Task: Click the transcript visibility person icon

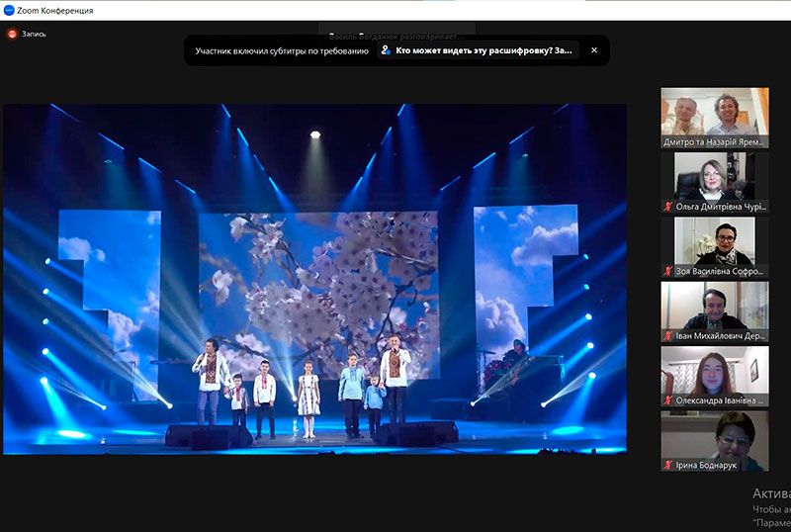Action: coord(386,50)
